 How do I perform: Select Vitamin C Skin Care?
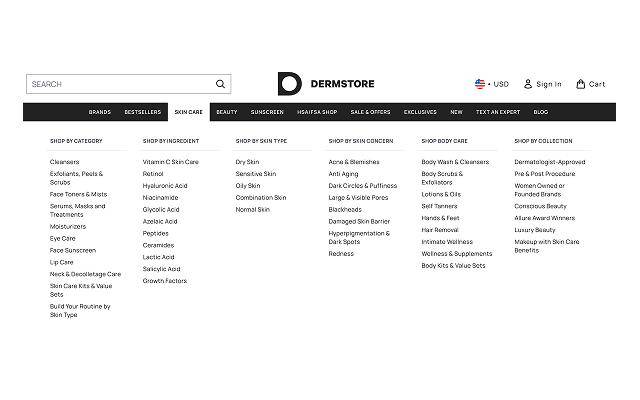171,162
